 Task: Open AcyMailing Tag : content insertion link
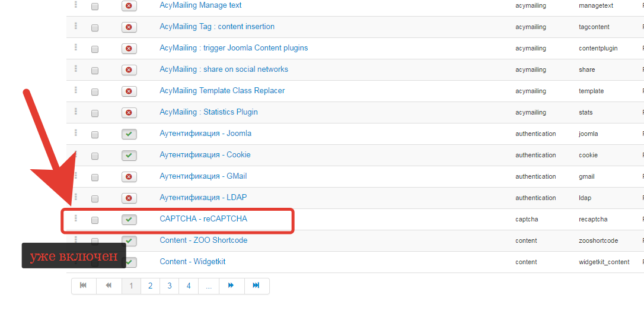click(x=217, y=27)
